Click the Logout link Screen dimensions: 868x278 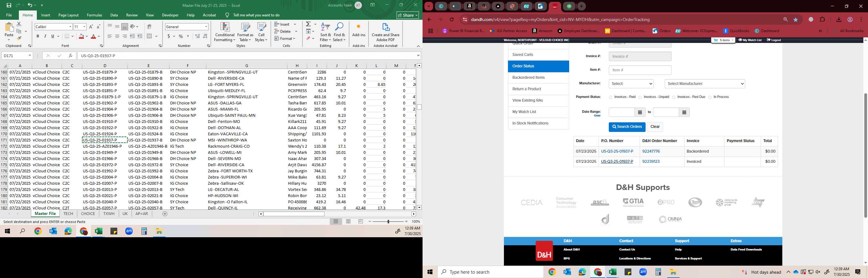click(774, 40)
